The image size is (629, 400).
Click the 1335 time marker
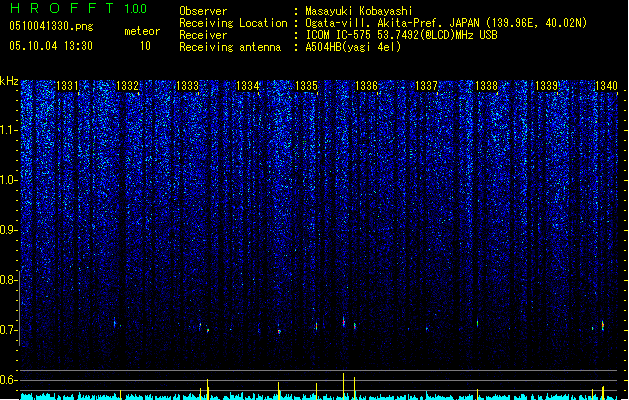(x=306, y=86)
